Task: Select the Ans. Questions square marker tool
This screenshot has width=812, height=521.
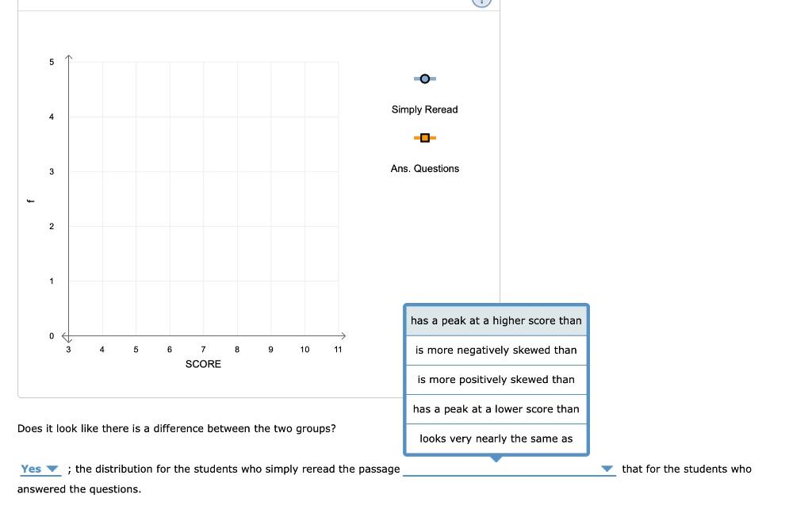Action: (425, 137)
